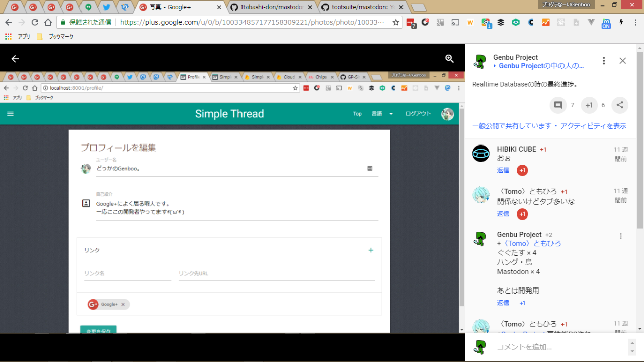Click the browser's back button
644x362 pixels.
pos(9,22)
